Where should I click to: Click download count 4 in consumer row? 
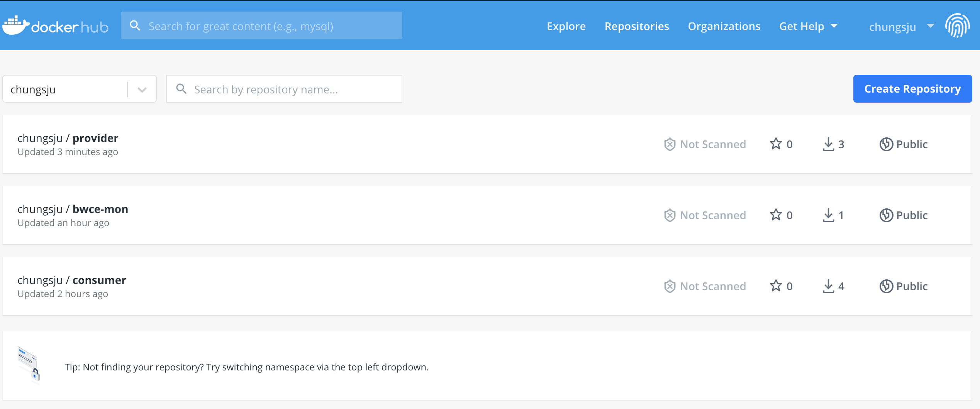841,286
